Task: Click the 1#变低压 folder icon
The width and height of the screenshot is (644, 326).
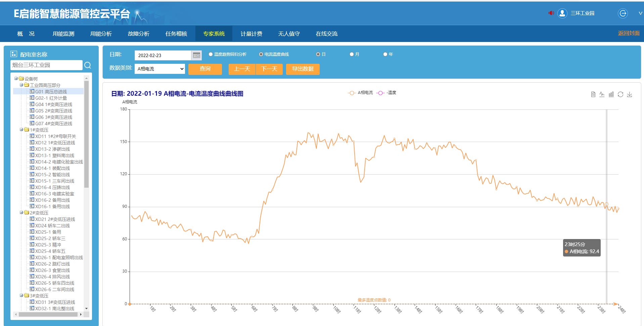Action: 27,130
